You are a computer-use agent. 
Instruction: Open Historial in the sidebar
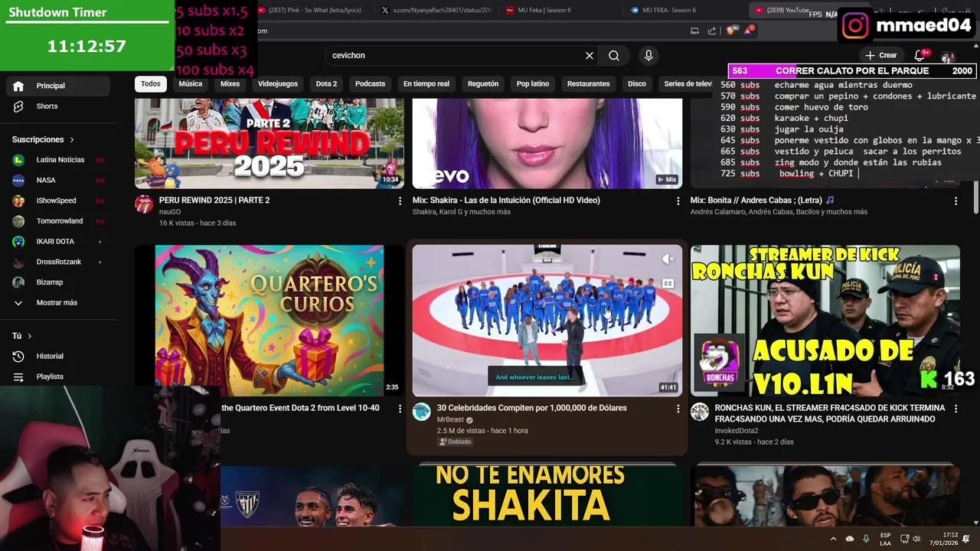[x=57, y=357]
